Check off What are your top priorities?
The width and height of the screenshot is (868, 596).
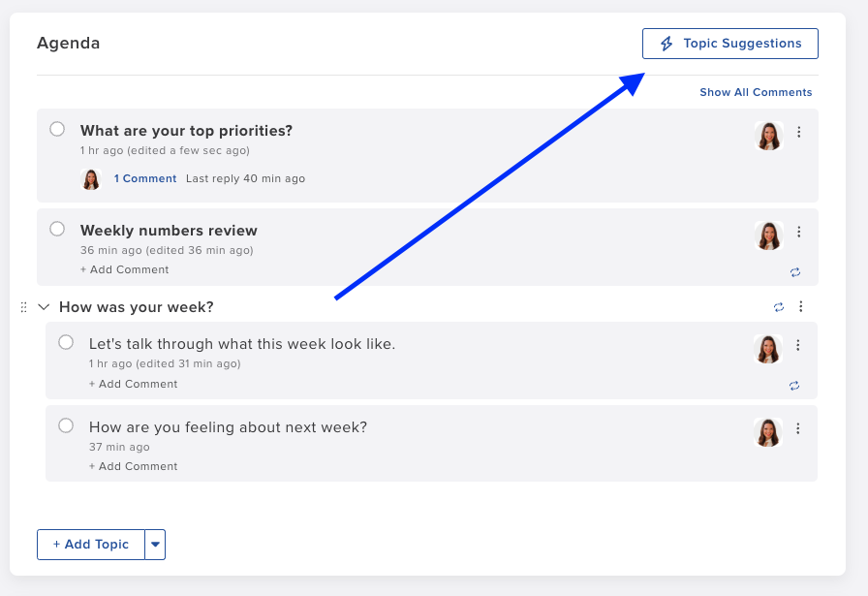click(x=57, y=128)
